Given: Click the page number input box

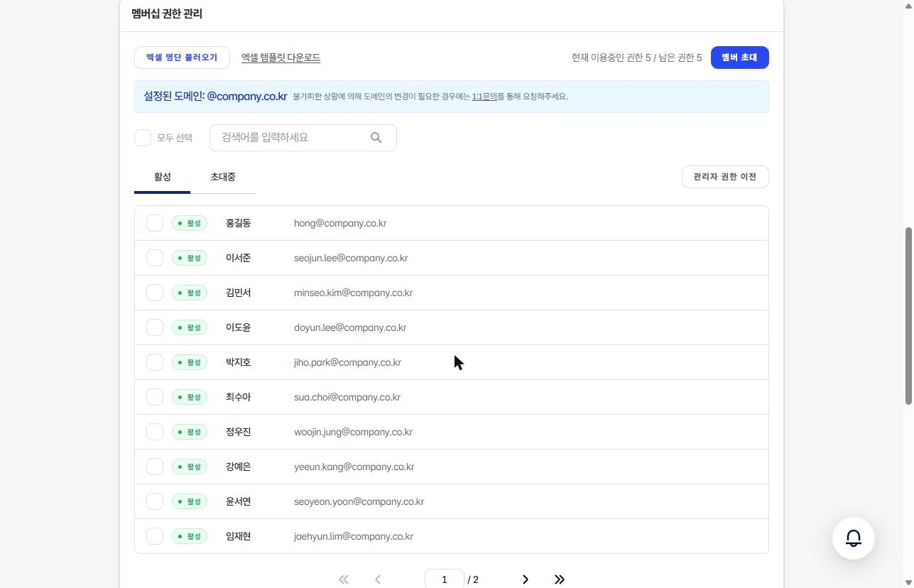Looking at the screenshot, I should tap(445, 579).
